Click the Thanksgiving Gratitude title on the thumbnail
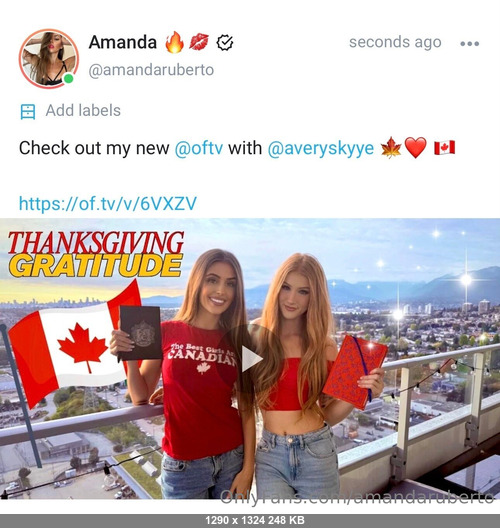Image resolution: width=500 pixels, height=528 pixels. [96, 254]
